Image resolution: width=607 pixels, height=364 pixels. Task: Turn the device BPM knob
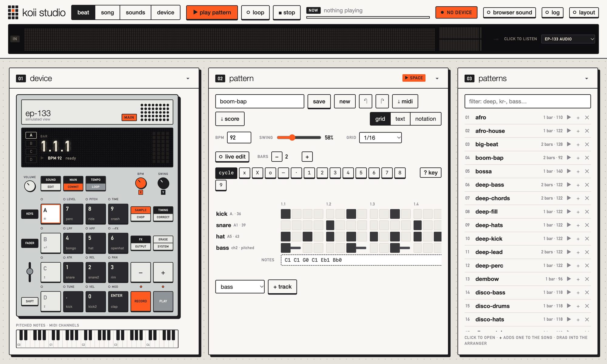coord(141,183)
